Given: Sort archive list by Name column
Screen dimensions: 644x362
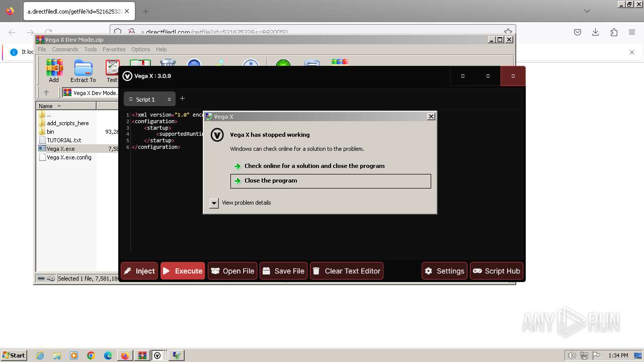Looking at the screenshot, I should [66, 106].
